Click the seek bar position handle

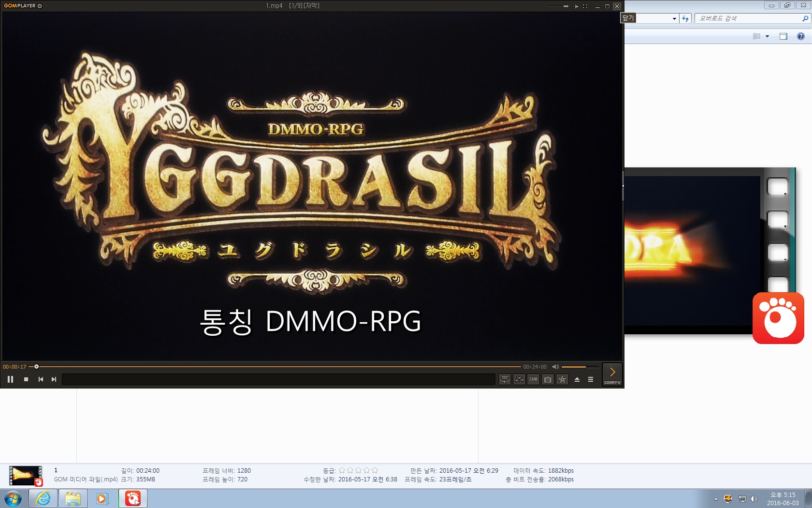pyautogui.click(x=36, y=367)
